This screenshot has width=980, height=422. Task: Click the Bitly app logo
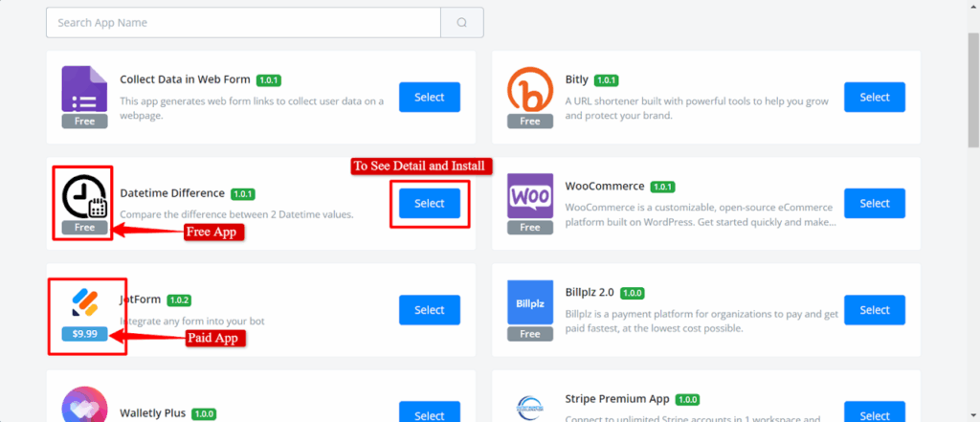click(530, 90)
